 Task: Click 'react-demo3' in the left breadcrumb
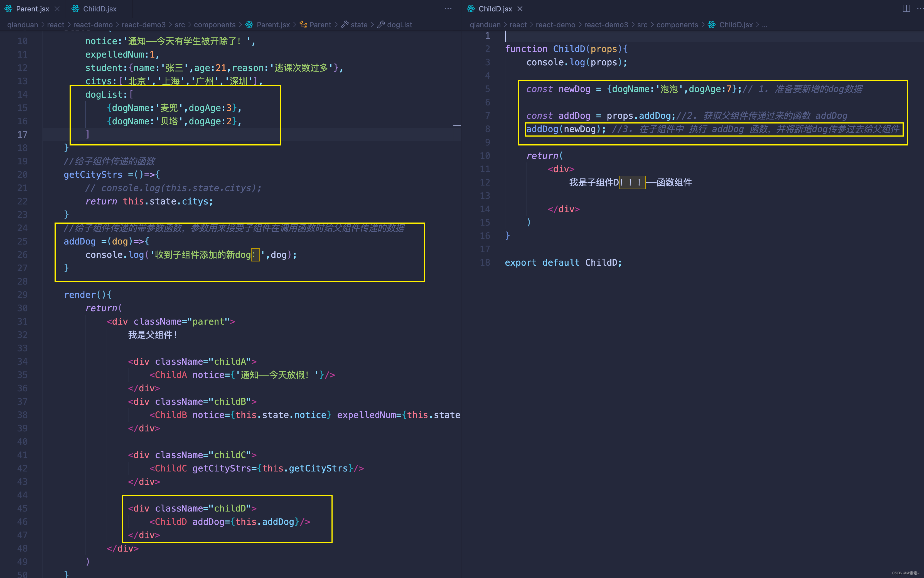[143, 25]
